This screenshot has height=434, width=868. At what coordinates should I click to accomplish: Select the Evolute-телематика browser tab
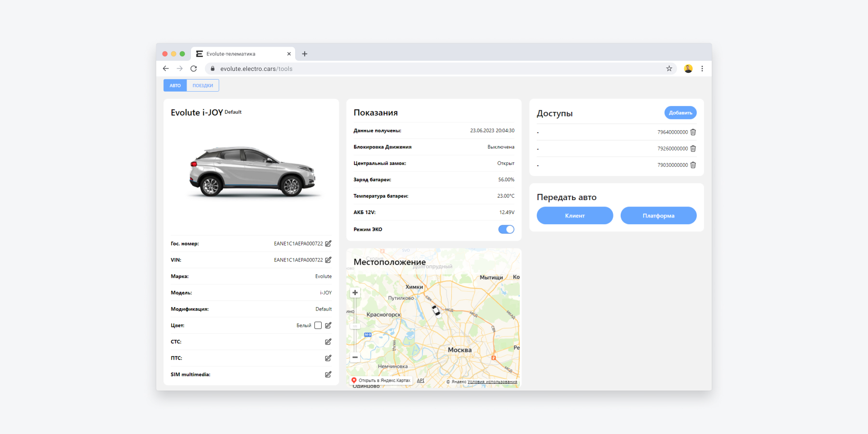[x=244, y=54]
